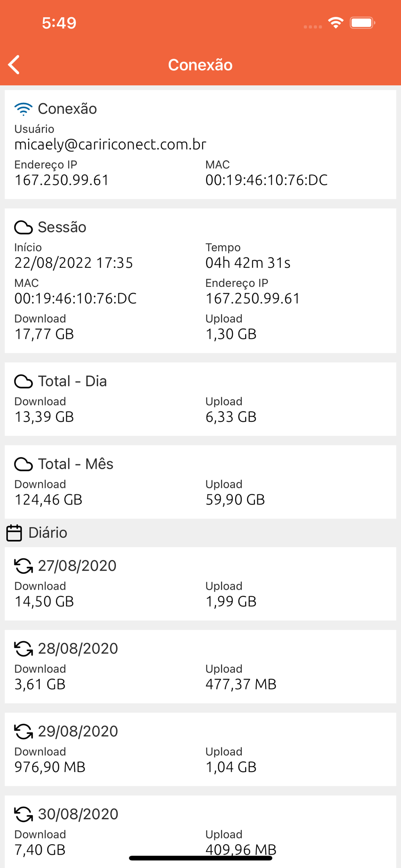Click the refresh icon for 30/08/2020
The image size is (401, 868).
(x=23, y=814)
